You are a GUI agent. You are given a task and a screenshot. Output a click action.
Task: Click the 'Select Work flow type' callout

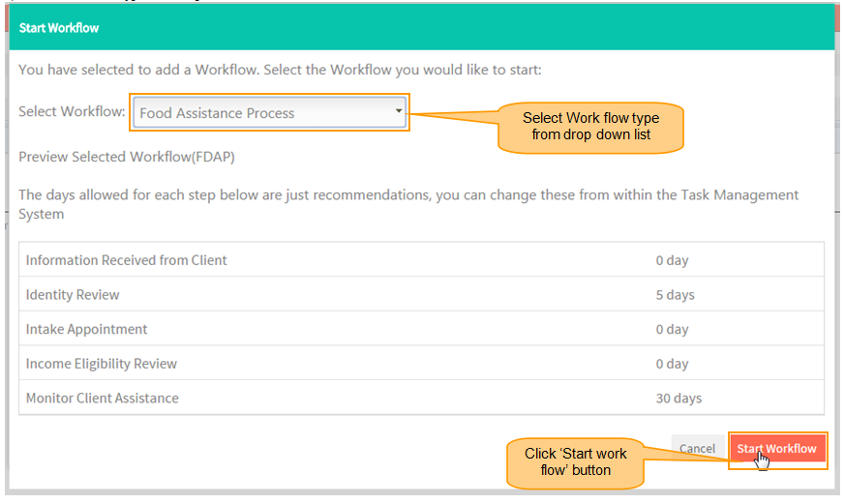(590, 127)
